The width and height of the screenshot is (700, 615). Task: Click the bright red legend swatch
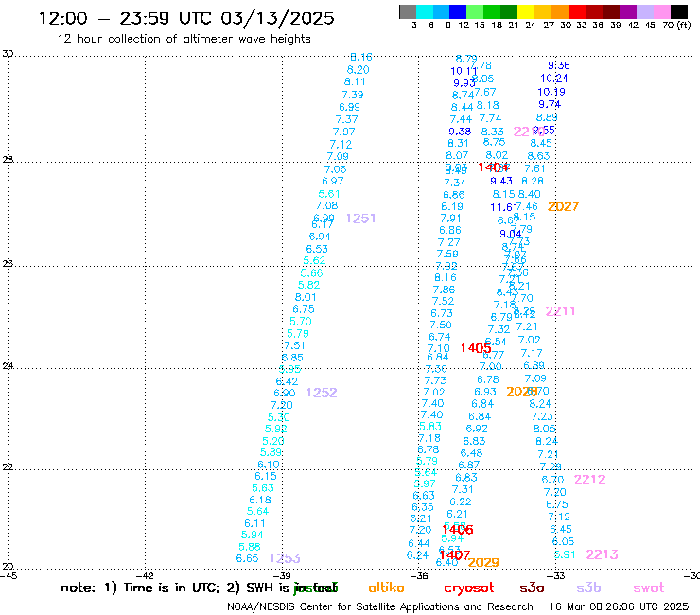[577, 11]
